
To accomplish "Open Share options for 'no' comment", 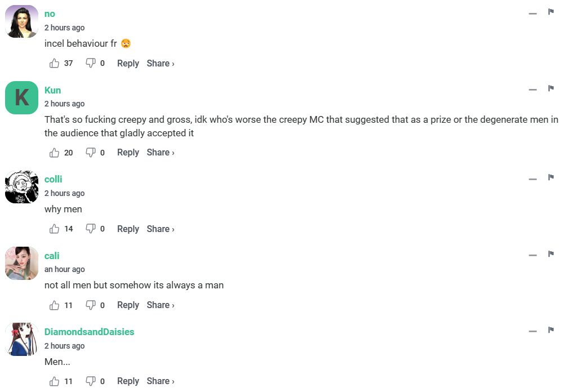I will [x=160, y=64].
